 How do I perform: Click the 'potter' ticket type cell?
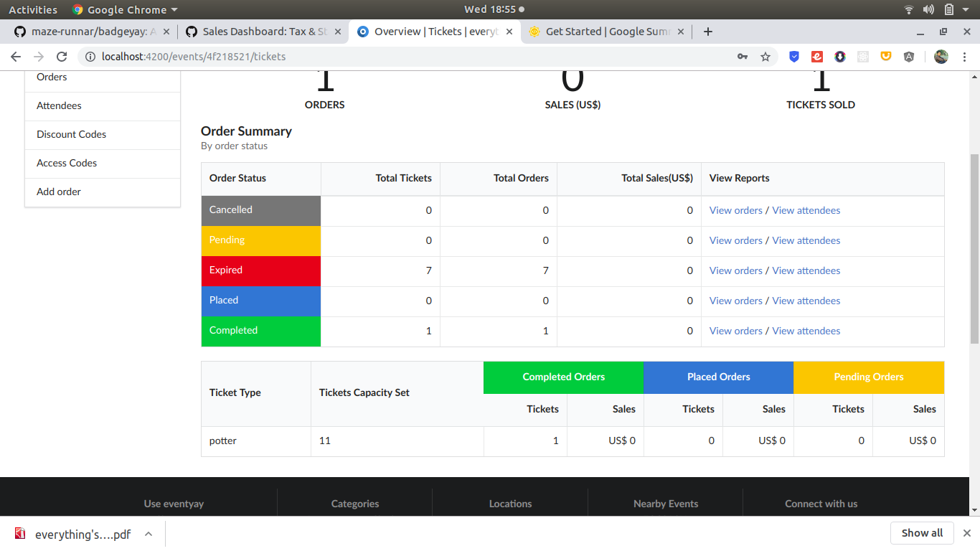(x=256, y=441)
